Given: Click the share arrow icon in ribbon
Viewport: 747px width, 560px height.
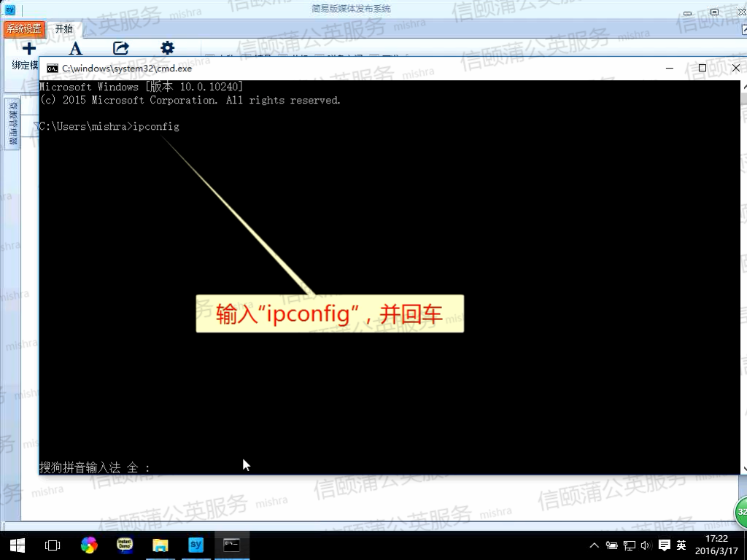Looking at the screenshot, I should [x=121, y=49].
